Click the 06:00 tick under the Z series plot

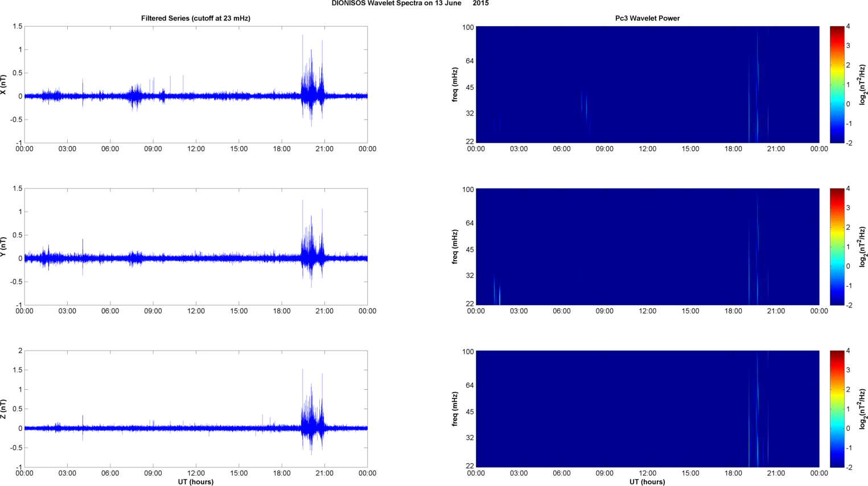(x=110, y=473)
